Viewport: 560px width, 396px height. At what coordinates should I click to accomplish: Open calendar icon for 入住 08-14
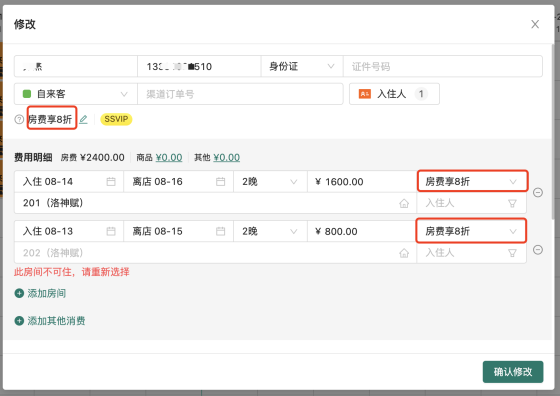click(111, 182)
